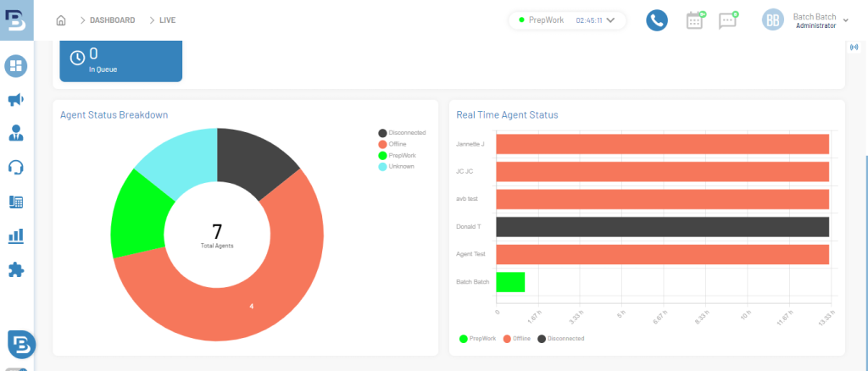Click the Real Time Agent Status title
This screenshot has height=371, width=868.
coord(507,115)
